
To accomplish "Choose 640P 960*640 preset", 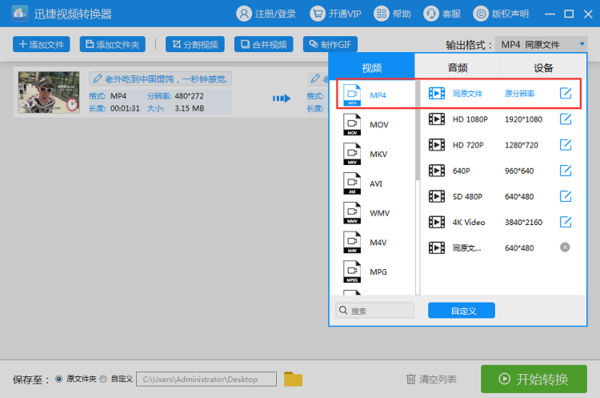I will (x=501, y=171).
